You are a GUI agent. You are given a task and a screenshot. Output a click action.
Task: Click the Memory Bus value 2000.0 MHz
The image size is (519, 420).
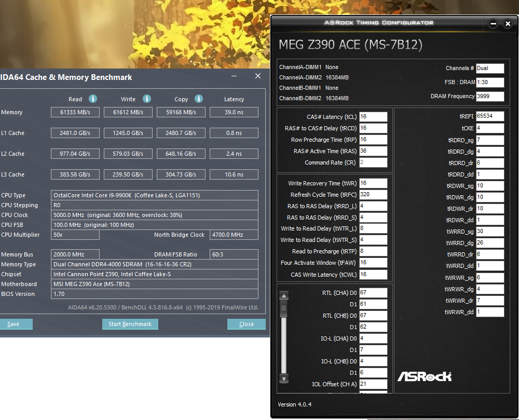coord(75,254)
